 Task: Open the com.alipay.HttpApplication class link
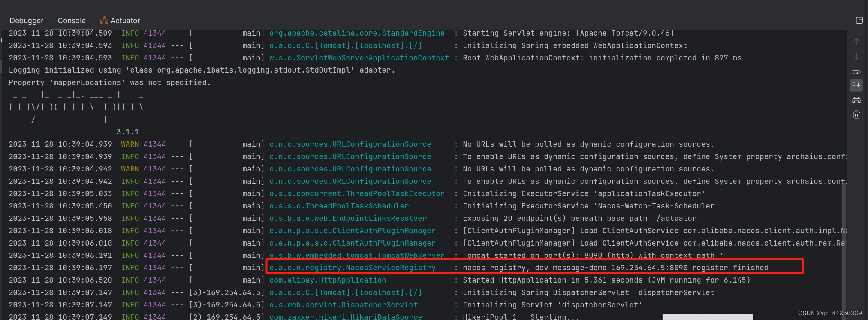[x=328, y=280]
